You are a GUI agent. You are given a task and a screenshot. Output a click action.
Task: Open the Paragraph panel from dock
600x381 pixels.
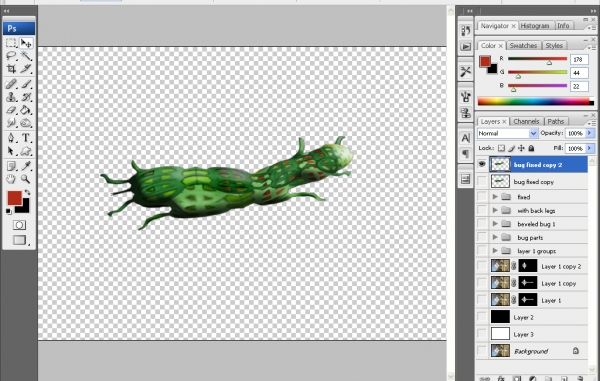(x=466, y=153)
